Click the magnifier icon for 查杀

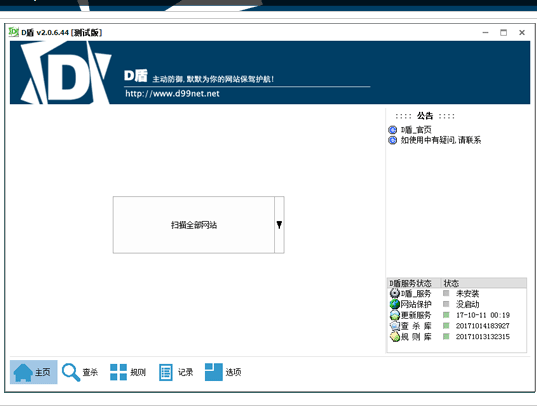click(x=71, y=372)
